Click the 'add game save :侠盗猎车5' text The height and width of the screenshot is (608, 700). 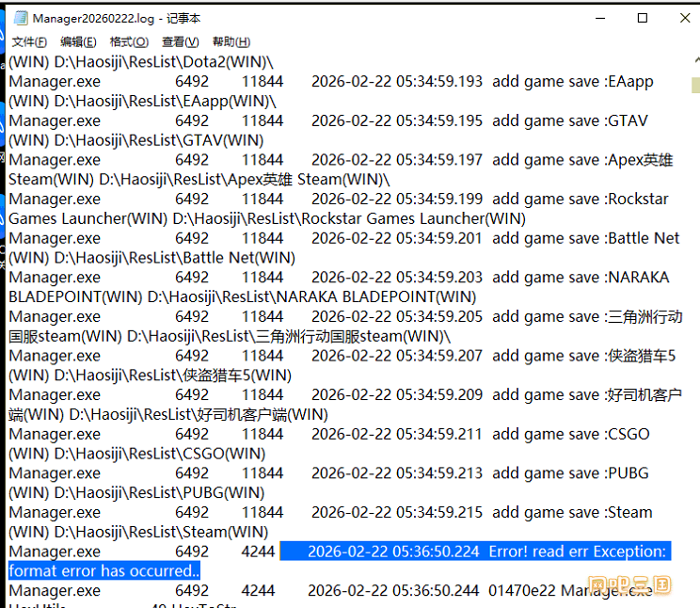coord(584,356)
